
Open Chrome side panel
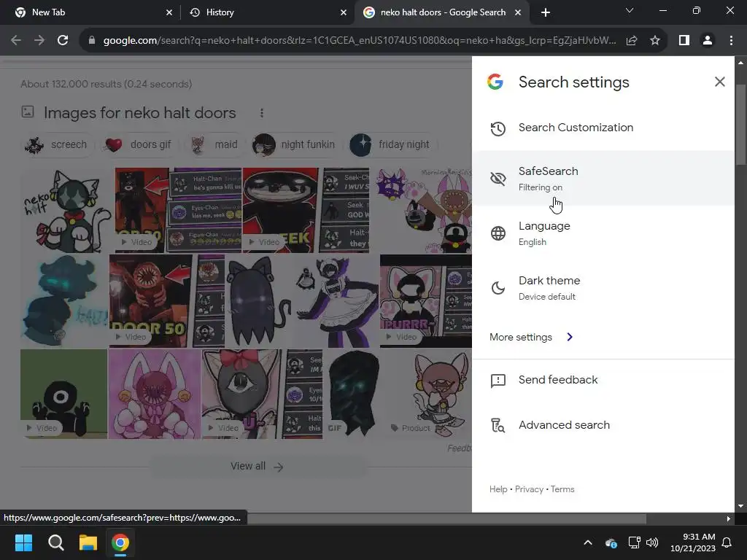[x=684, y=41]
